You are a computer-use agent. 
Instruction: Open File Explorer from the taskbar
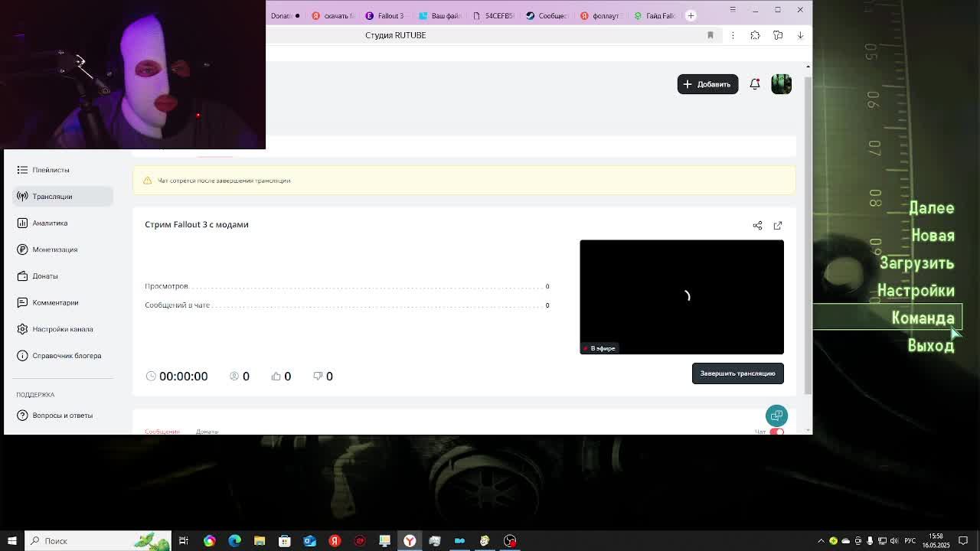point(260,541)
